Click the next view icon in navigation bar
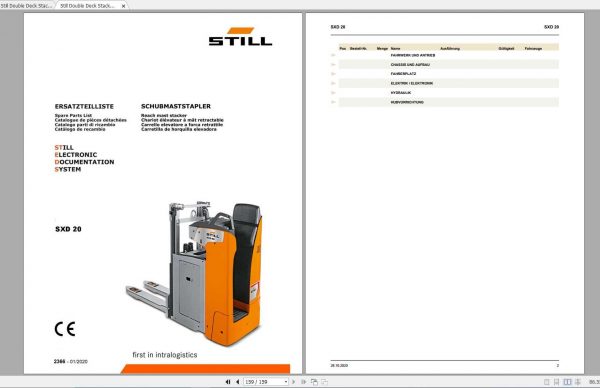The height and width of the screenshot is (388, 600). (x=324, y=382)
